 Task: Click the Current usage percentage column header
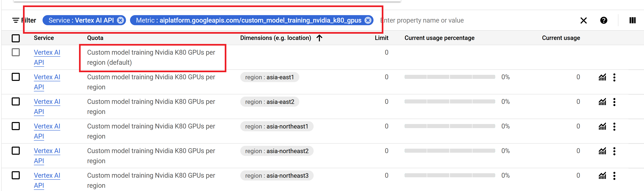[439, 38]
